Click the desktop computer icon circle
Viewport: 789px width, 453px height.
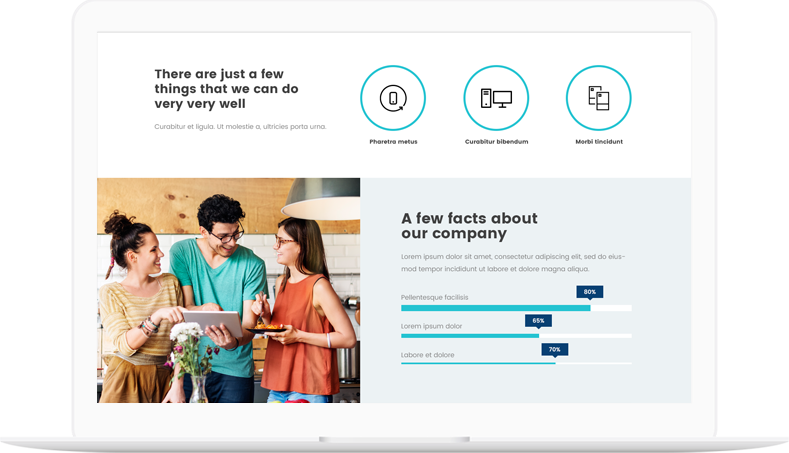pos(496,98)
